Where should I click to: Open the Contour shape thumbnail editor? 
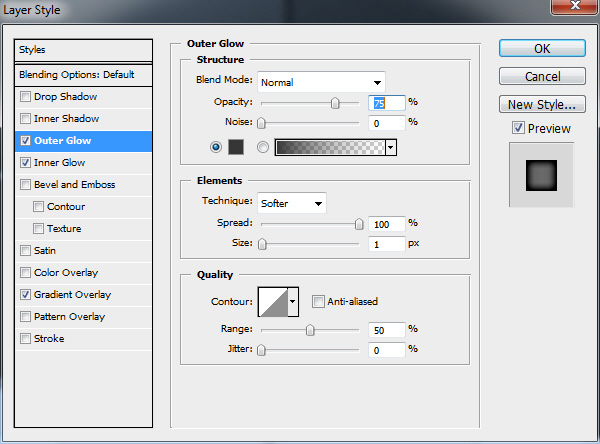click(273, 302)
